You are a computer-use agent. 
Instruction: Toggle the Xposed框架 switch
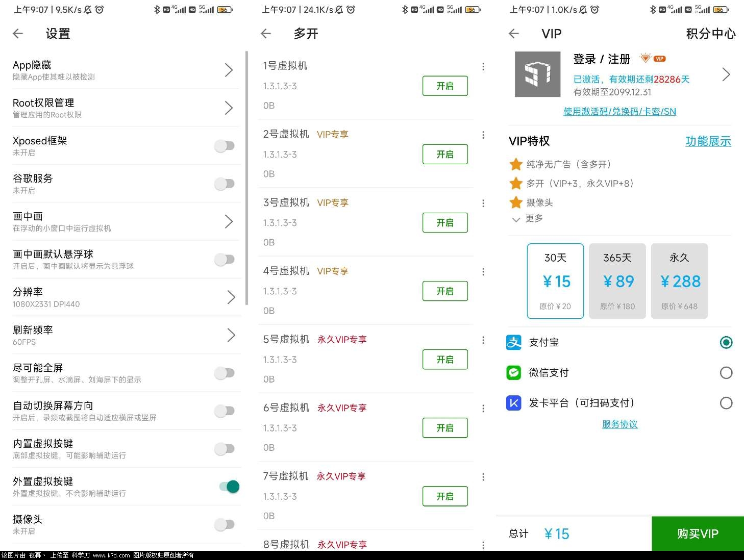click(x=225, y=146)
